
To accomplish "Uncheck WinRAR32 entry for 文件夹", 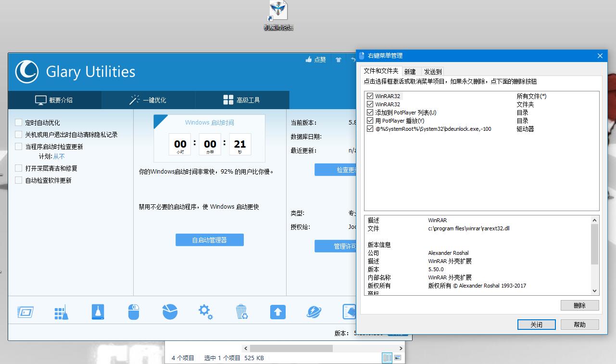I will click(x=370, y=104).
